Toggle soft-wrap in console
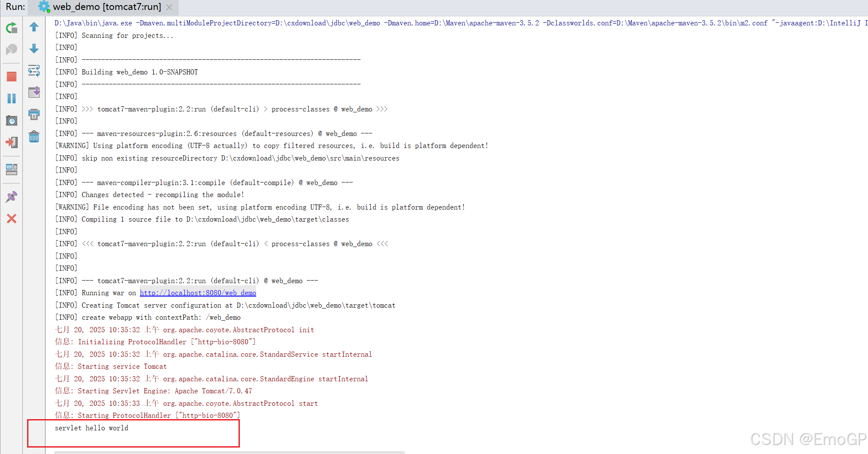 (34, 71)
